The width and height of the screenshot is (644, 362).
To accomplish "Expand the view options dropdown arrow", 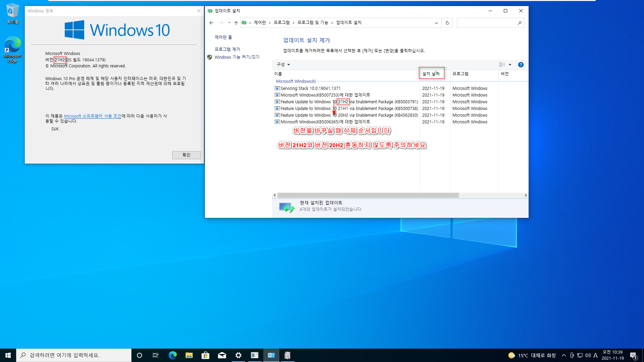I will (x=510, y=65).
